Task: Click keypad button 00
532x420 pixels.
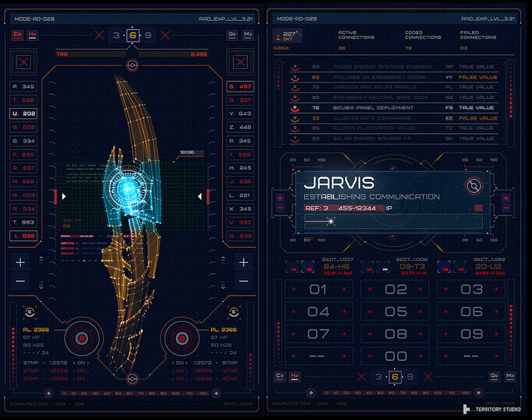Action: pyautogui.click(x=395, y=356)
